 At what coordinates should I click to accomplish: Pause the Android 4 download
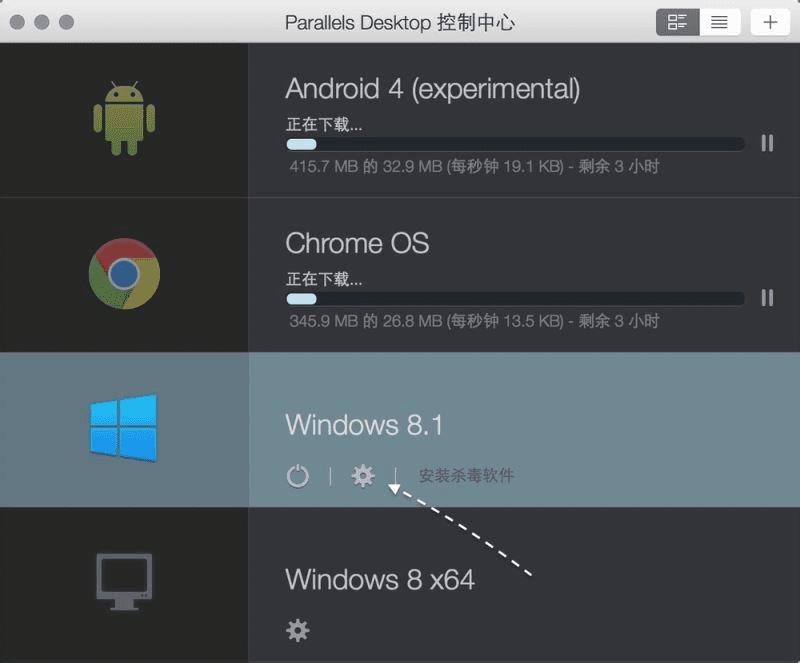click(767, 143)
